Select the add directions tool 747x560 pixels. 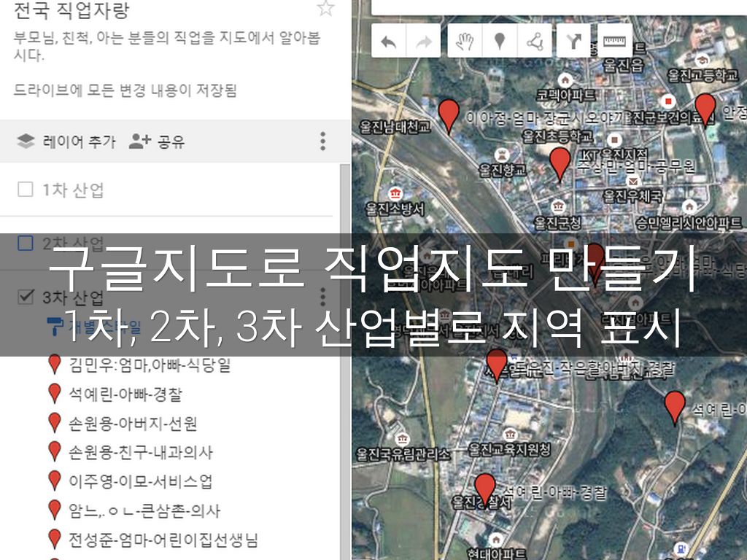pos(573,42)
